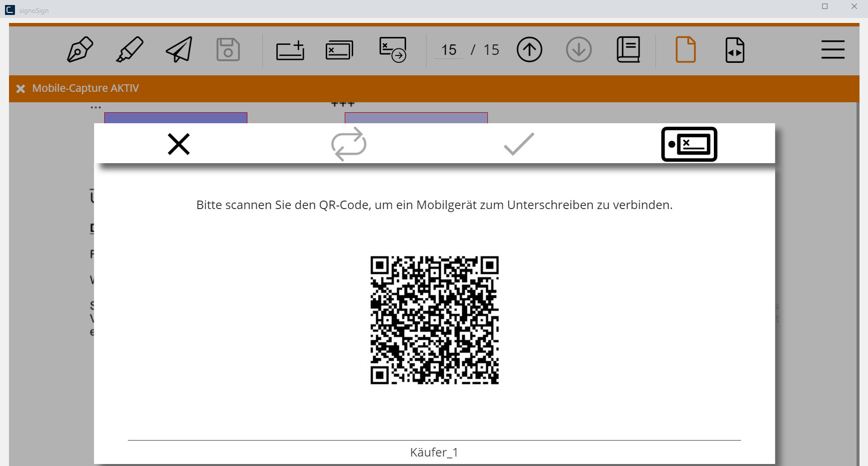868x466 pixels.
Task: Select the highlighter marker tool
Action: click(x=130, y=49)
